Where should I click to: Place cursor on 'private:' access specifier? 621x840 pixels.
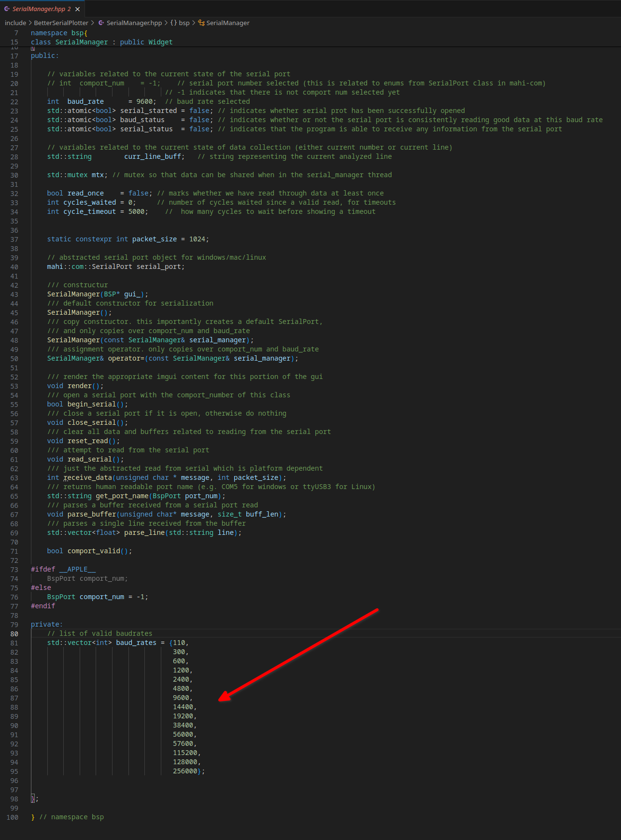[47, 625]
